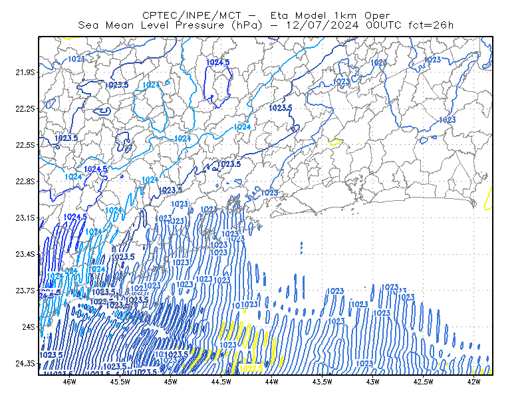Click the 'Sea Mean Level Pressure (hPa)' subtitle
This screenshot has width=532, height=411.
pos(171,25)
